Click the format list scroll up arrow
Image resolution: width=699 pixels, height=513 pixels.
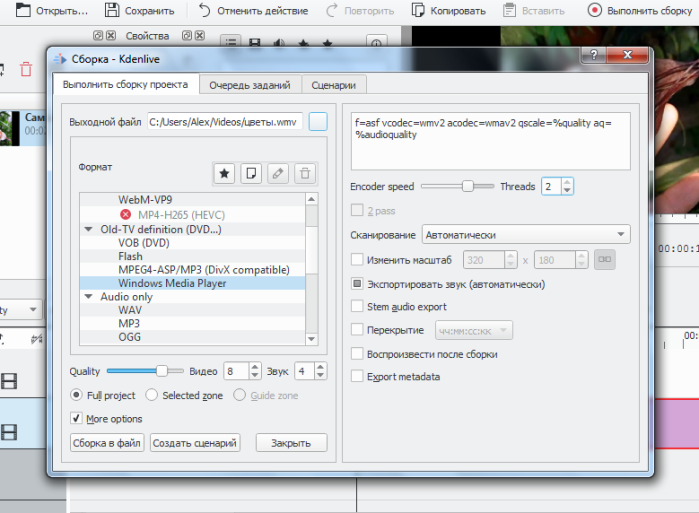[x=312, y=199]
